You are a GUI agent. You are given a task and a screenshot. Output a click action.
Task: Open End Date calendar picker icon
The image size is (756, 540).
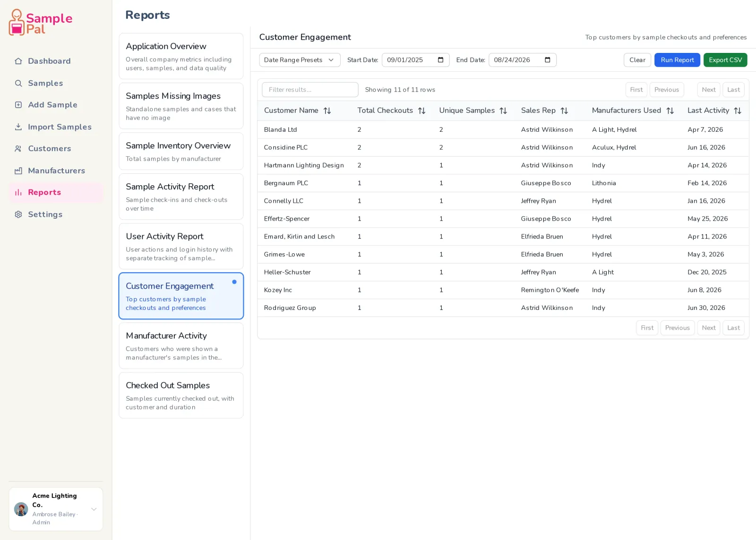tap(548, 60)
